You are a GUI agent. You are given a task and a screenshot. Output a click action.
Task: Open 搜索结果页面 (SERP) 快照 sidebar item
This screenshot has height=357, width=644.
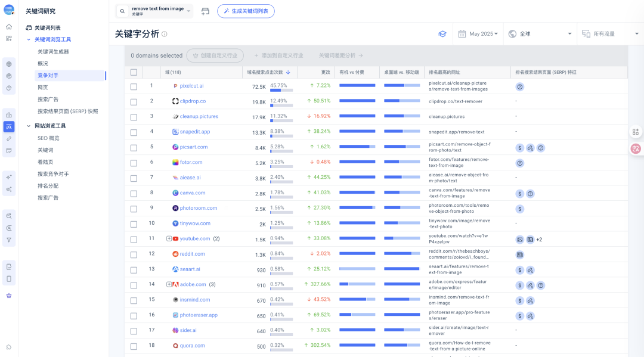(68, 111)
